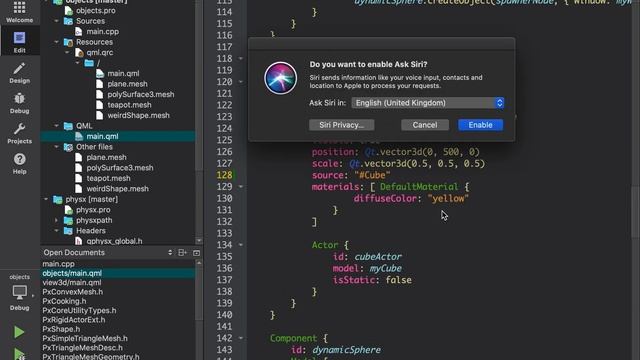640x360 pixels.
Task: Collapse the Resources folder
Action: click(56, 42)
